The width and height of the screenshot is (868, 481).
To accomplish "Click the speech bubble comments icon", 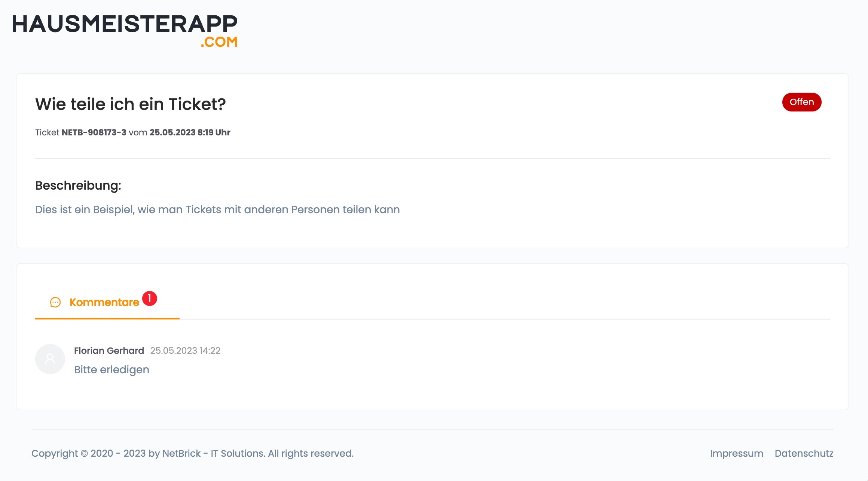I will [55, 302].
